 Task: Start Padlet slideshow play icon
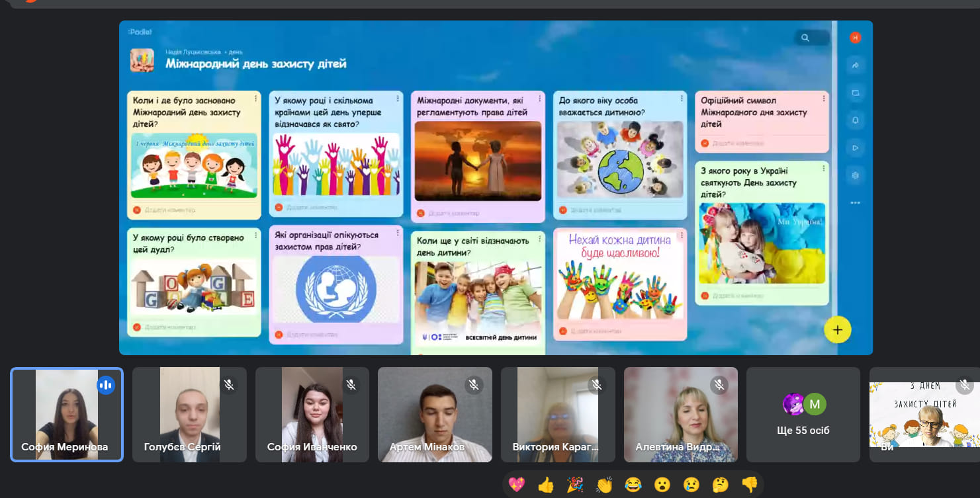[855, 148]
